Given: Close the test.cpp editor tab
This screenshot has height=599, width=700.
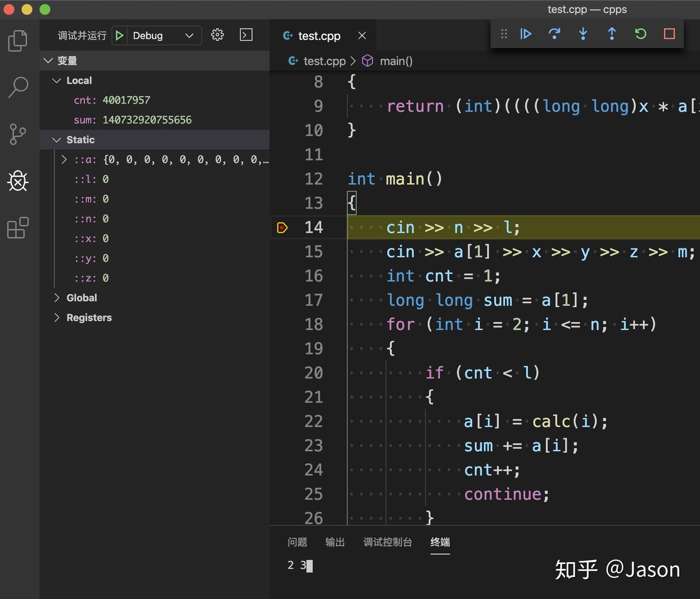Looking at the screenshot, I should pos(362,35).
